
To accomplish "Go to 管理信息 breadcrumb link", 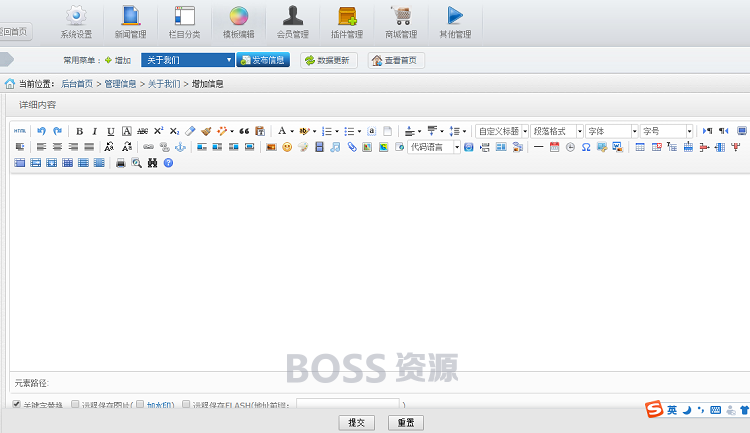I will coord(120,84).
